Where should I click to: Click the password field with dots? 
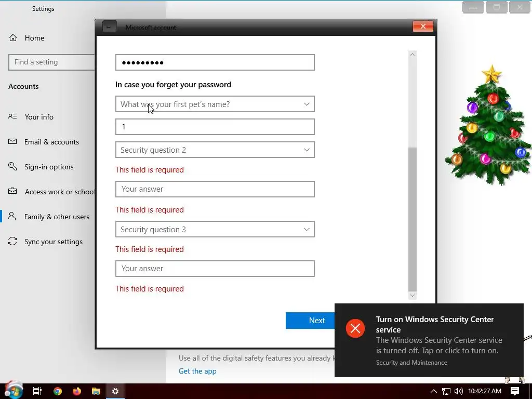coord(215,62)
